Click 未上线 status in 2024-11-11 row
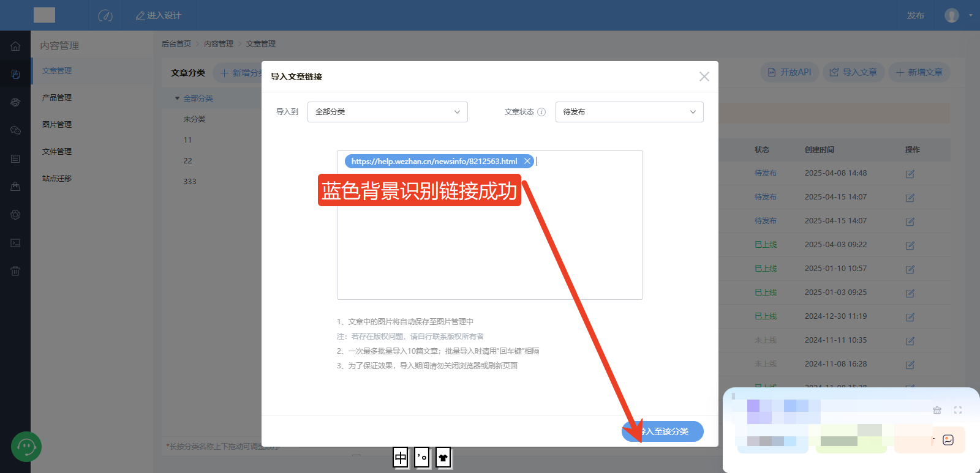 [766, 340]
